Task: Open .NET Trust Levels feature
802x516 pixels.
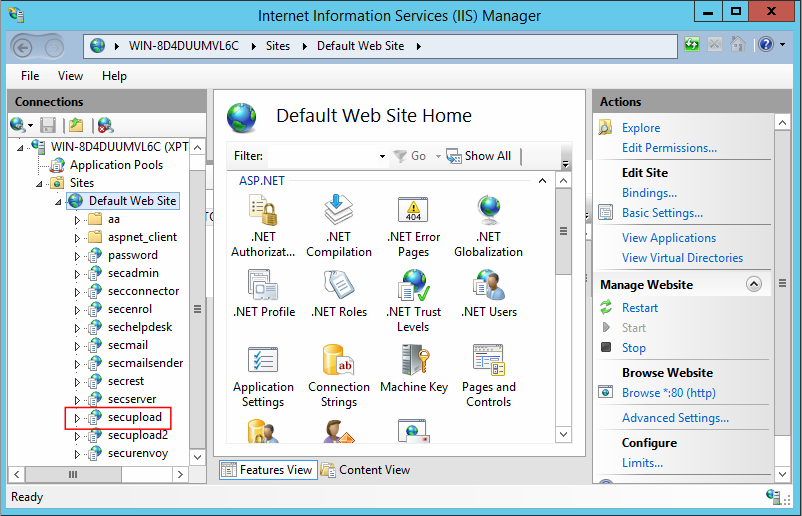Action: [x=413, y=287]
